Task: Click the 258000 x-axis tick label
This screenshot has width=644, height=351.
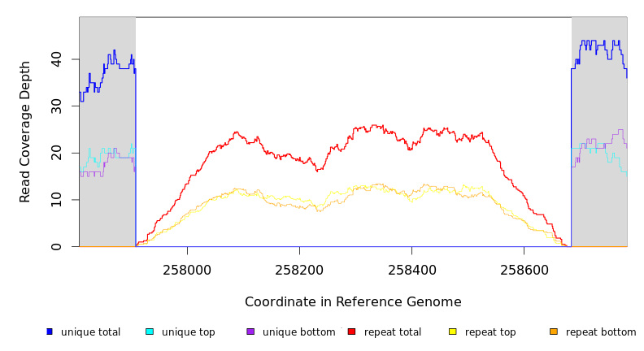Action: 187,267
